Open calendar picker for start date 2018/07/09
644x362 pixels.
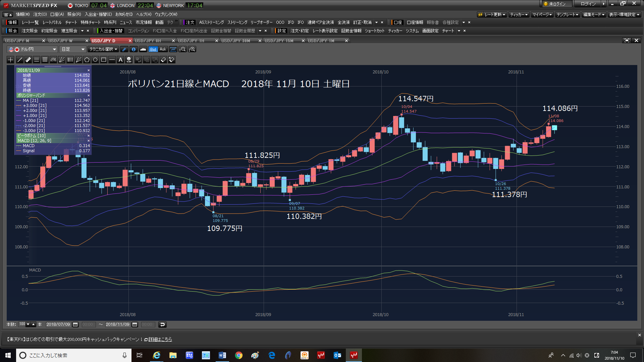tap(75, 324)
